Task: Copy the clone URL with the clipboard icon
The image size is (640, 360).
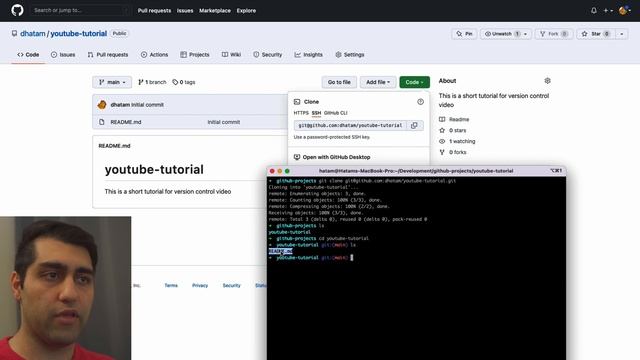Action: tap(414, 126)
